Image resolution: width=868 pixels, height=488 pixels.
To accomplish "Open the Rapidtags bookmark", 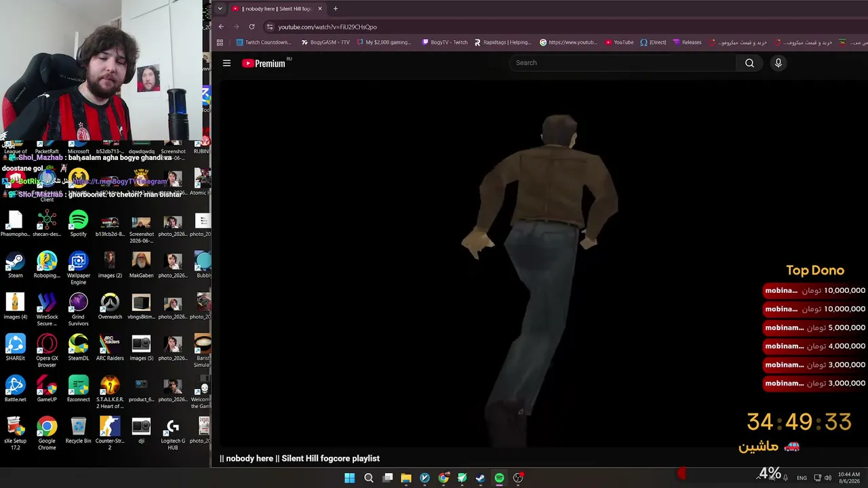I will click(x=502, y=42).
